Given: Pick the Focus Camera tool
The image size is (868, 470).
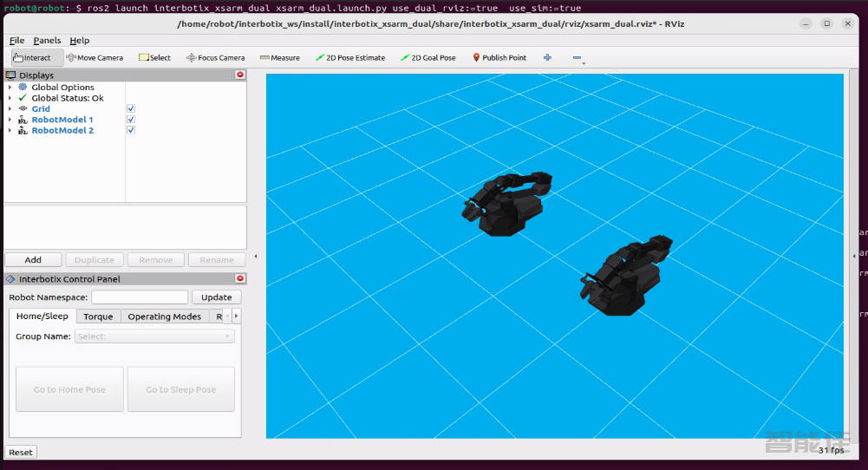Looking at the screenshot, I should tap(216, 58).
